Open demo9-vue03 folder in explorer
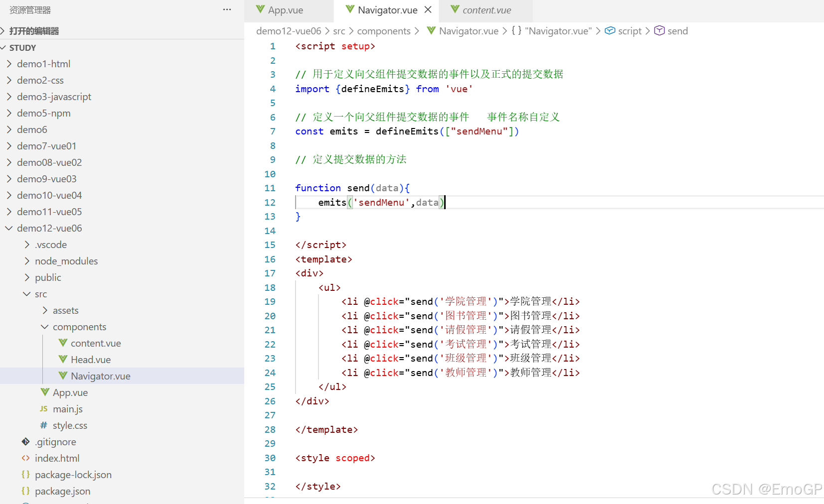Viewport: 824px width, 504px height. (x=122, y=179)
